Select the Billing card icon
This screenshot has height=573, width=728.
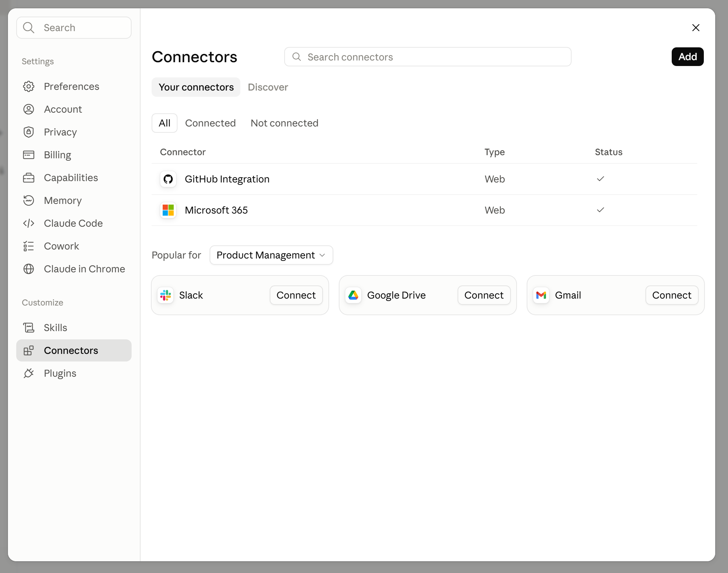coord(29,155)
